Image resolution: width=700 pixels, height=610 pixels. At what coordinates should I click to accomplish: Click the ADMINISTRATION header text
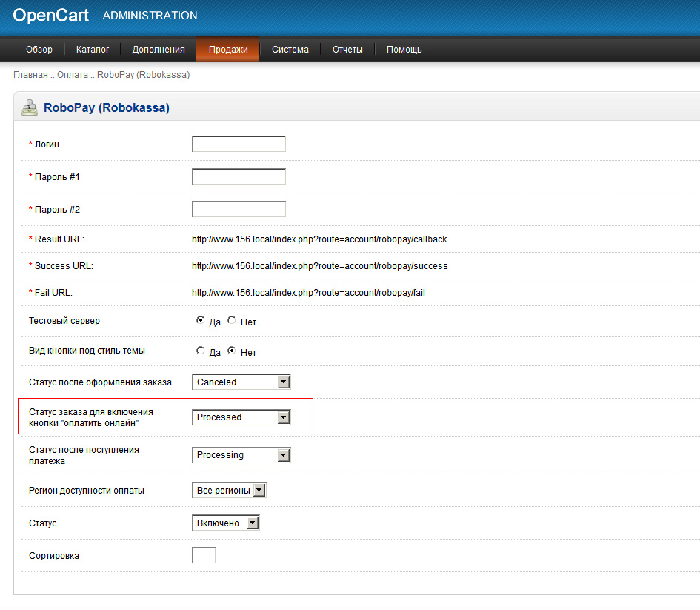[x=150, y=16]
